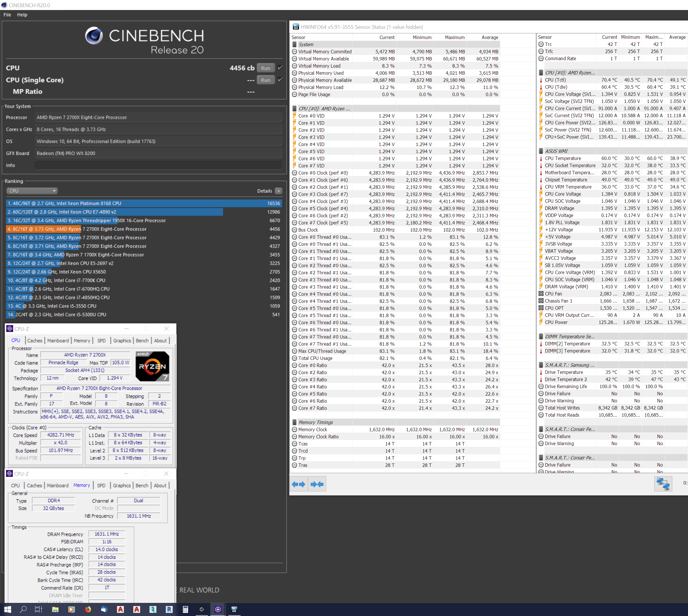
Task: Switch to Mainboard tab in top CPU-Z
Action: click(58, 341)
